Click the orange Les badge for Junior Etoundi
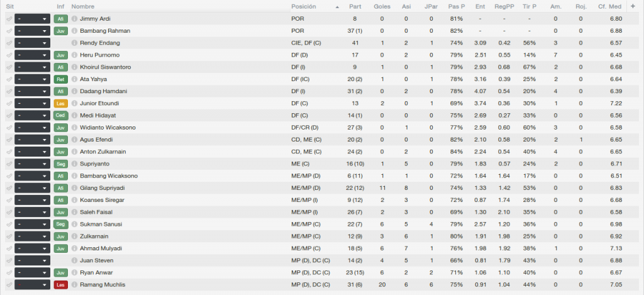The image size is (644, 295). tap(61, 104)
